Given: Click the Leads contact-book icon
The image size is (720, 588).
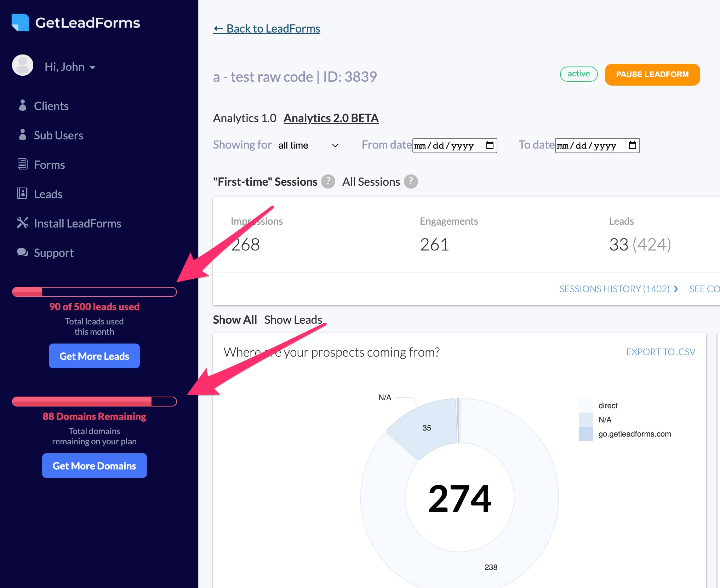Looking at the screenshot, I should coord(23,194).
